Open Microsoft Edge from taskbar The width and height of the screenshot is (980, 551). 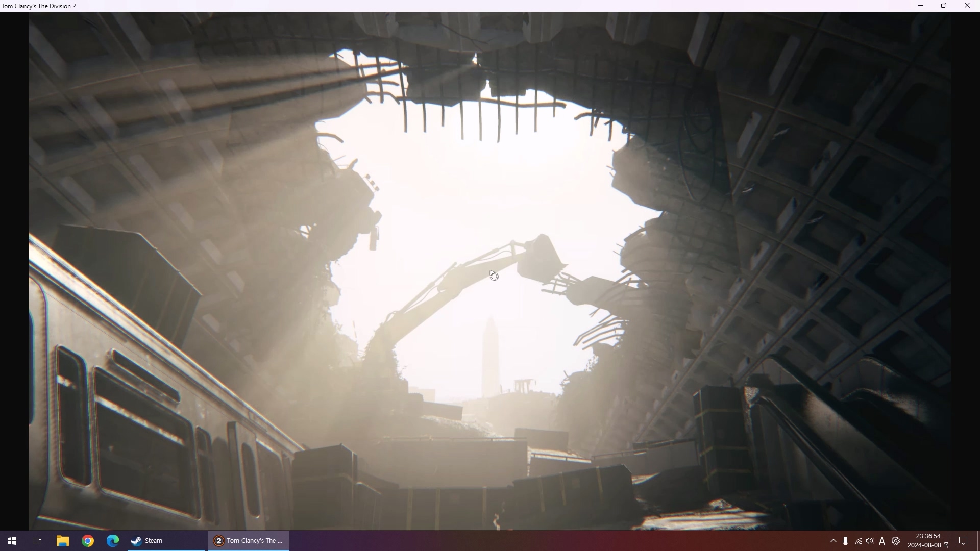[x=113, y=541]
